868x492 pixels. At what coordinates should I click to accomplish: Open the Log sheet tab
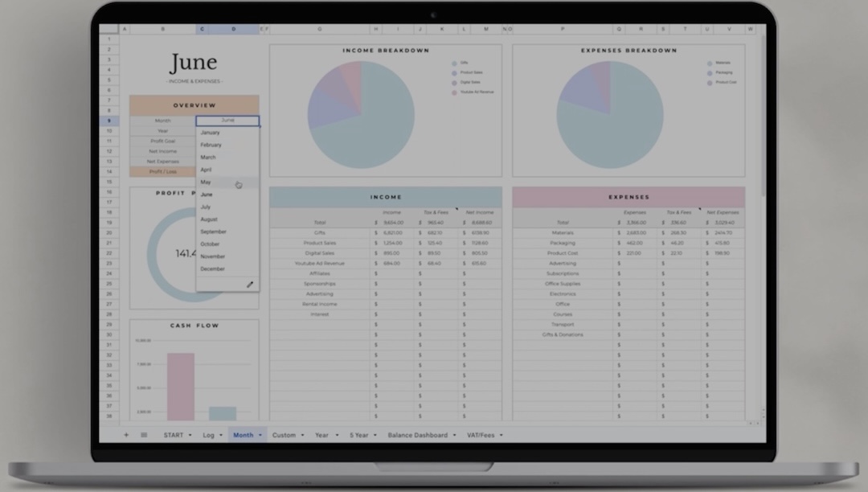(x=208, y=435)
